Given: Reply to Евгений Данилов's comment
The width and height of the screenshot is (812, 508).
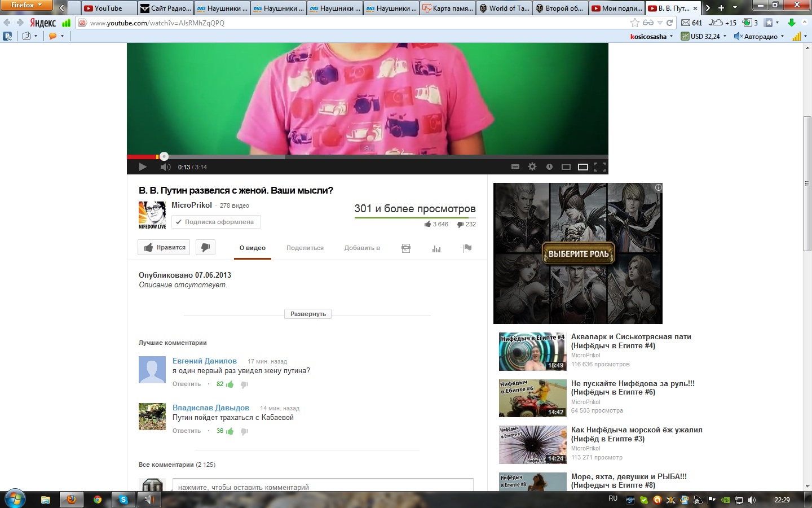Looking at the screenshot, I should pos(187,384).
